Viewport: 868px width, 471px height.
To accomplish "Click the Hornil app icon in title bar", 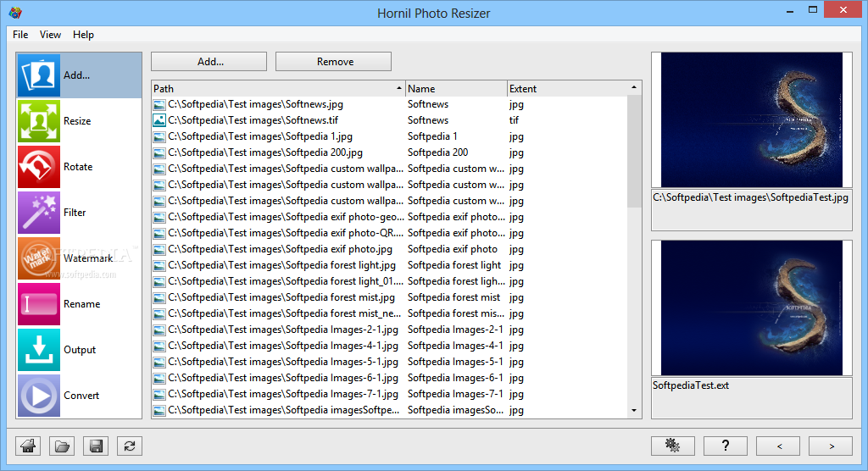I will pyautogui.click(x=15, y=12).
